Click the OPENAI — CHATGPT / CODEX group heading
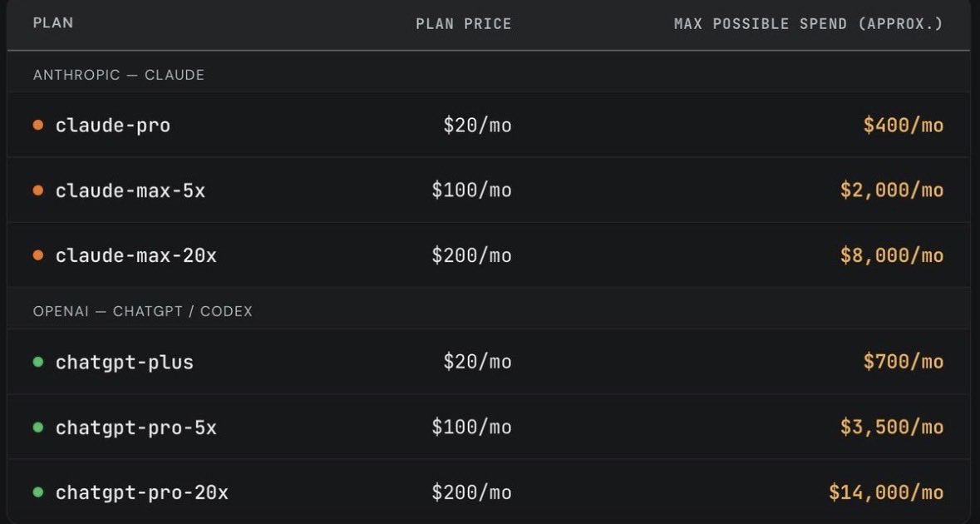This screenshot has width=980, height=524. (x=142, y=311)
